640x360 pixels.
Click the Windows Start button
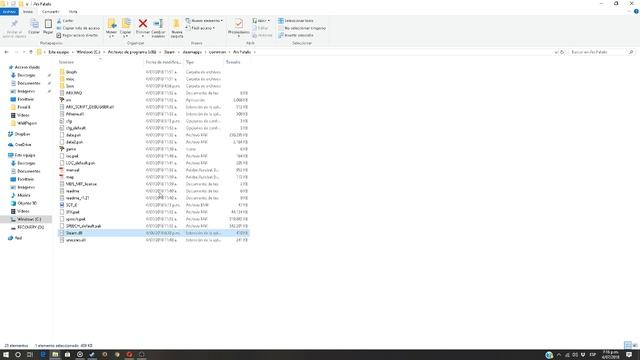click(x=6, y=355)
